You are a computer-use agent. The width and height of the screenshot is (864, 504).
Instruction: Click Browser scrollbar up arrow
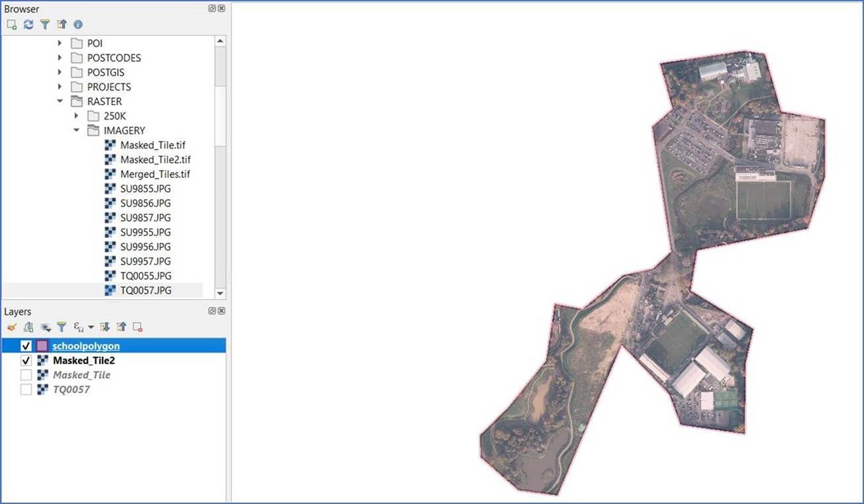coord(220,41)
